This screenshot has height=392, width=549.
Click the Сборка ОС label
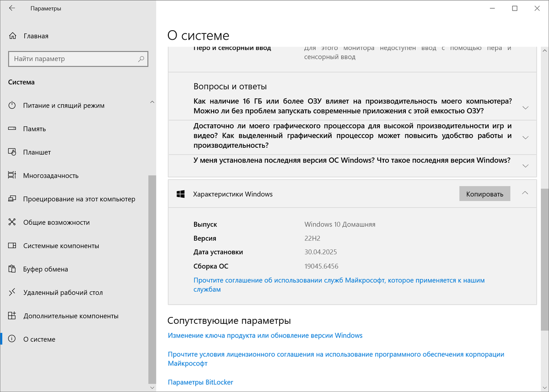click(211, 266)
